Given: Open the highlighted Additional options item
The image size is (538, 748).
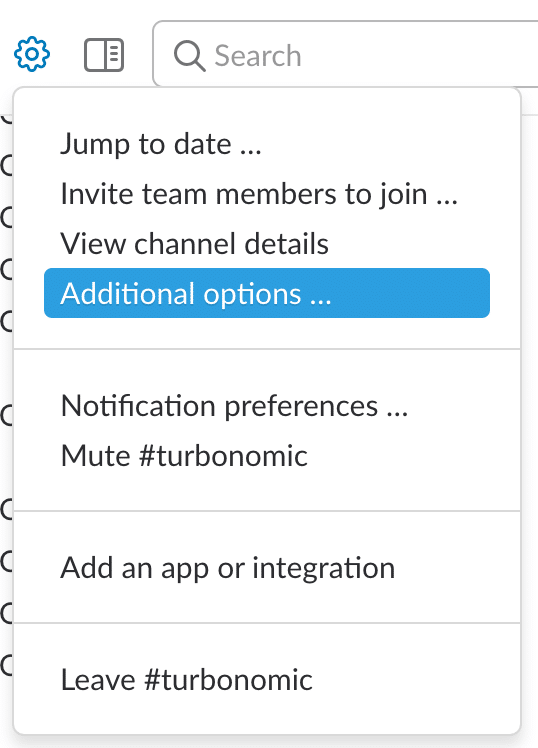Looking at the screenshot, I should (x=267, y=293).
